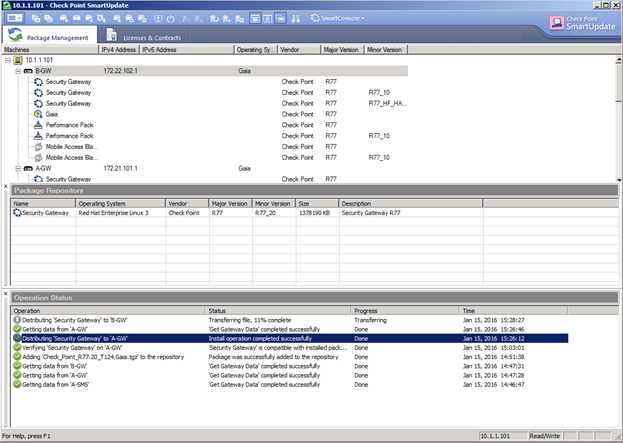Click green check icon for Getting data from A-SMS

(x=17, y=385)
